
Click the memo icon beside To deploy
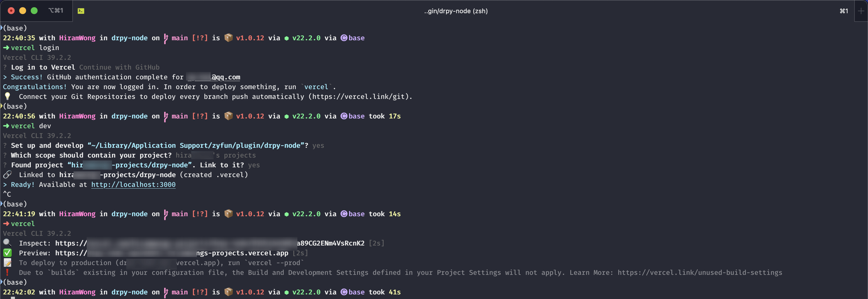coord(7,262)
